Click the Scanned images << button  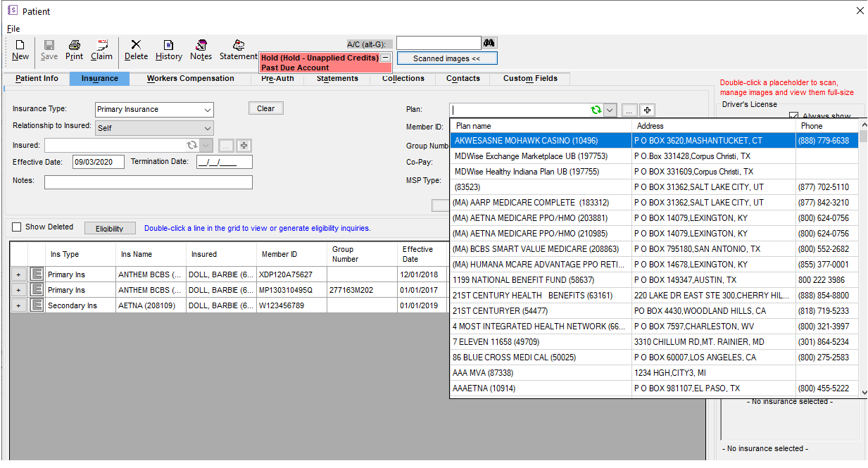point(447,58)
